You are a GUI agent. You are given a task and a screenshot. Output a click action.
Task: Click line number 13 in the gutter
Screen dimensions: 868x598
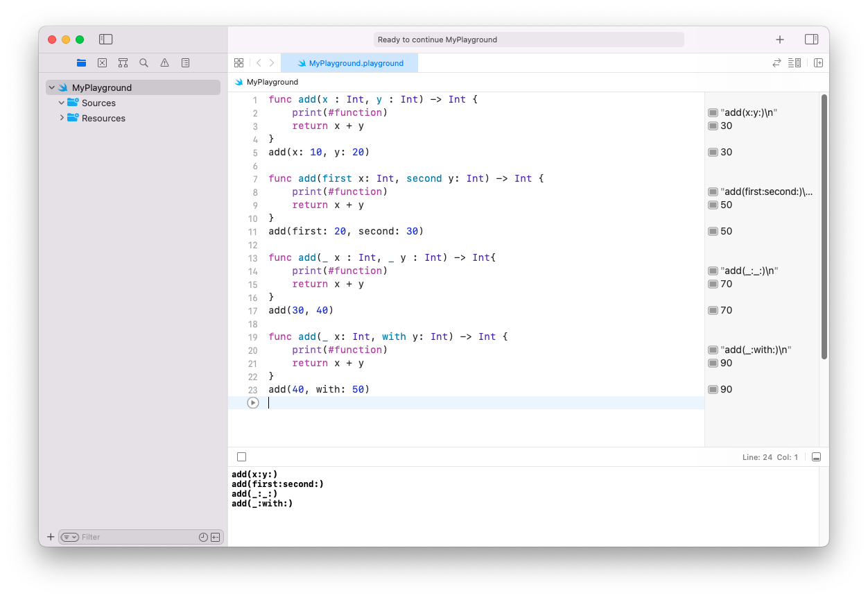click(252, 258)
